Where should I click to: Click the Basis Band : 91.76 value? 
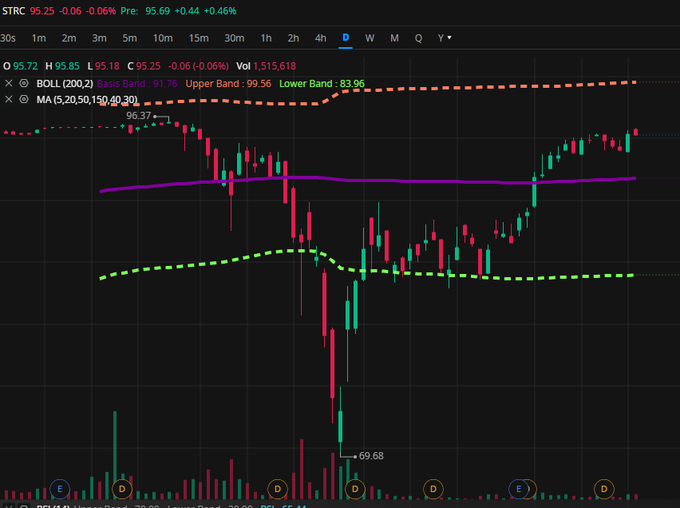point(137,84)
